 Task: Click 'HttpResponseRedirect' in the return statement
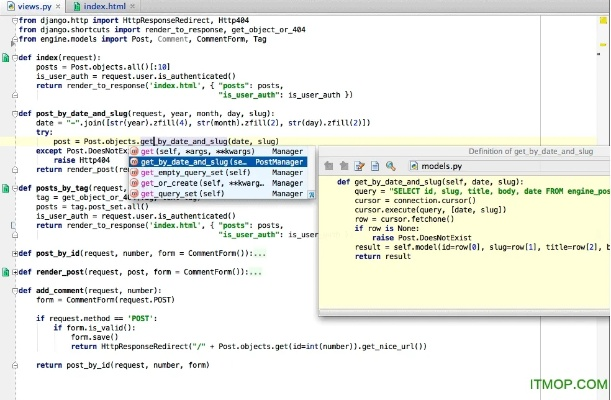coord(145,347)
